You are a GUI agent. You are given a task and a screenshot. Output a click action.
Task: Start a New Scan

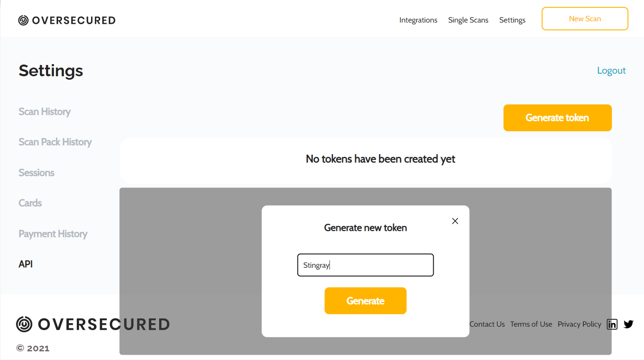[x=585, y=19]
